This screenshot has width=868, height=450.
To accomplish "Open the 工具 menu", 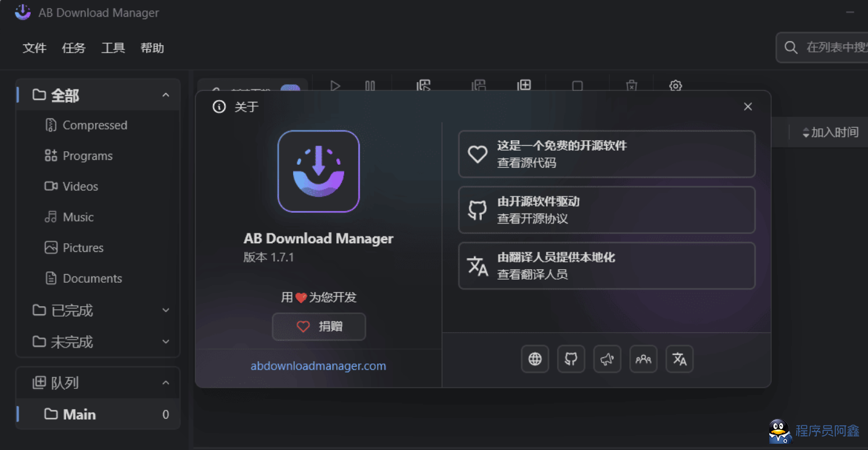I will pos(113,48).
